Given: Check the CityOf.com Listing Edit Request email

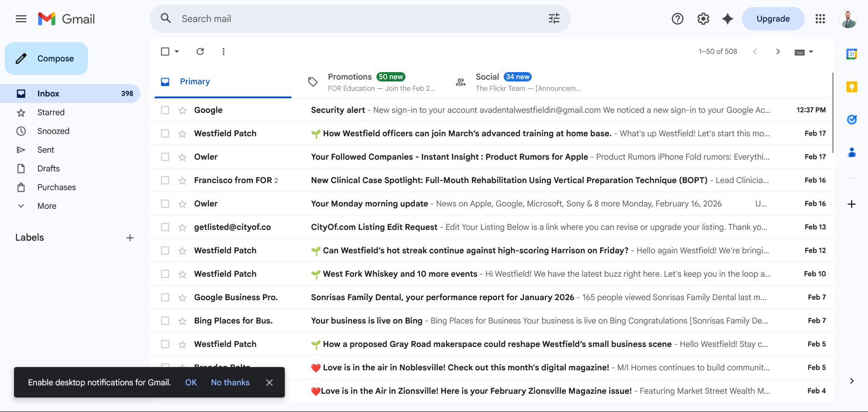Looking at the screenshot, I should click(165, 227).
